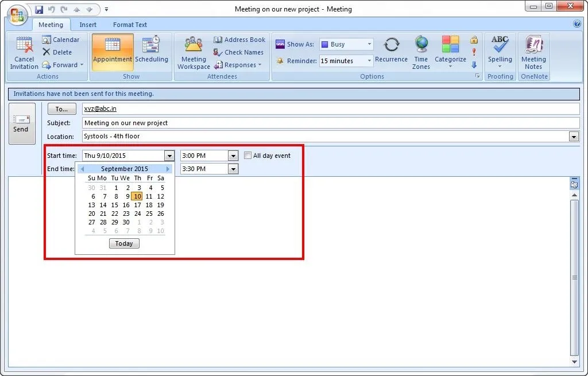This screenshot has height=376, width=588.
Task: Redo action in Quick Access toolbar
Action: coord(64,9)
